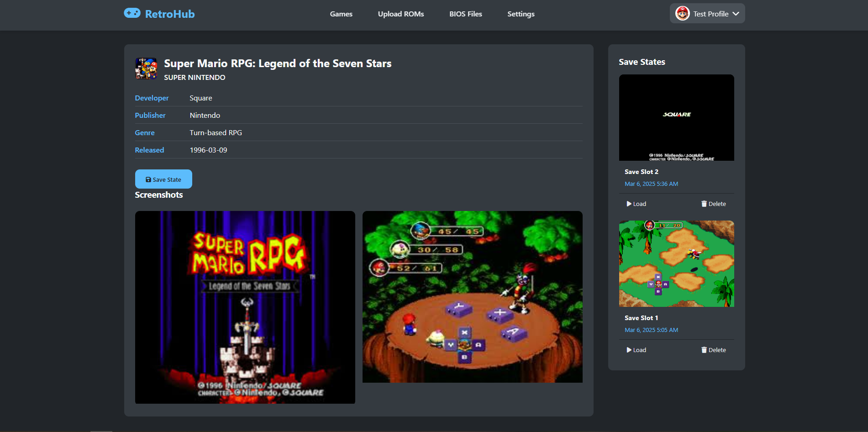Click the trash icon for Save Slot 1
Image resolution: width=868 pixels, height=432 pixels.
pos(704,350)
